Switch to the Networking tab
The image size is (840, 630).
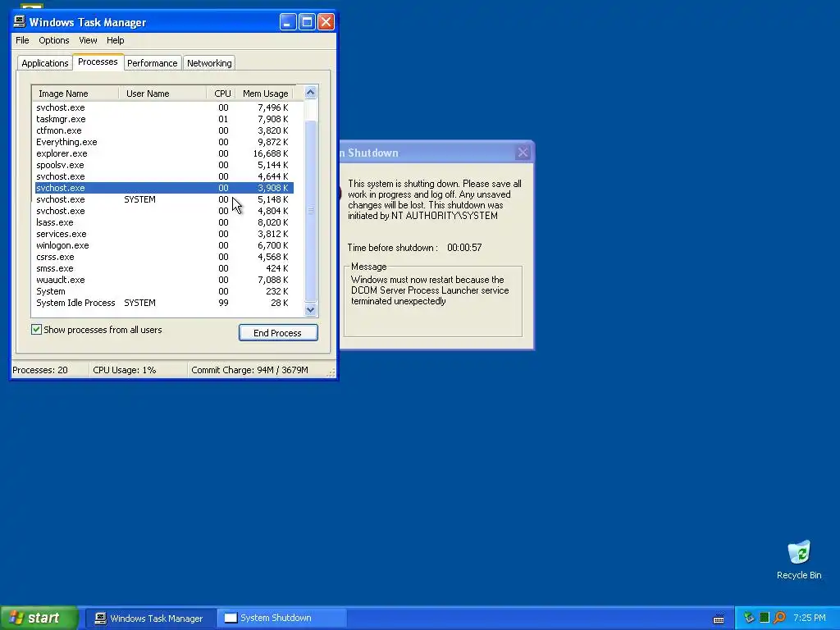pyautogui.click(x=209, y=63)
